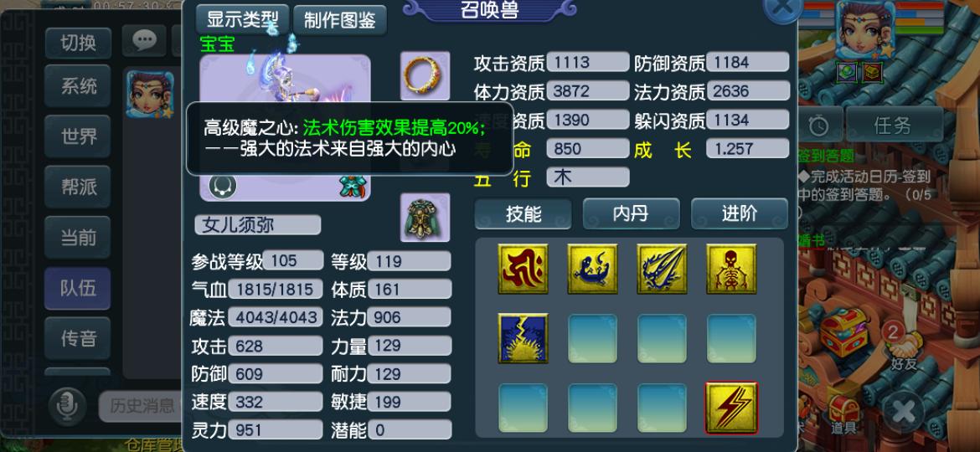Open the chat bubble icon
980x452 pixels.
tap(144, 40)
